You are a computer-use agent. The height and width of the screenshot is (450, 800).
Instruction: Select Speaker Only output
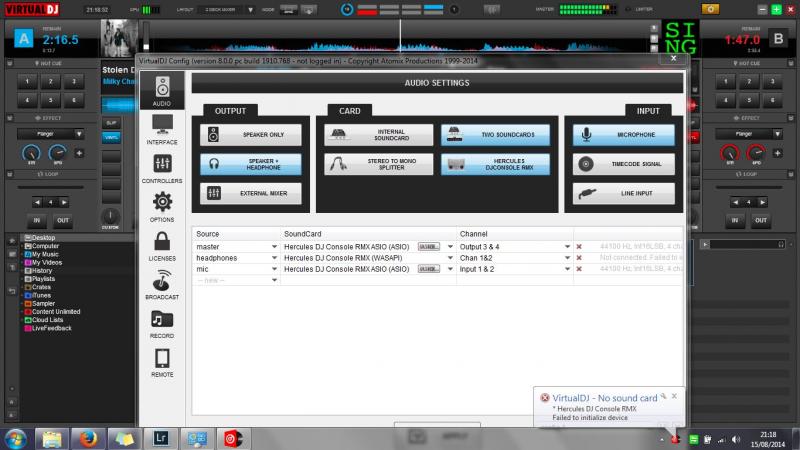(251, 135)
